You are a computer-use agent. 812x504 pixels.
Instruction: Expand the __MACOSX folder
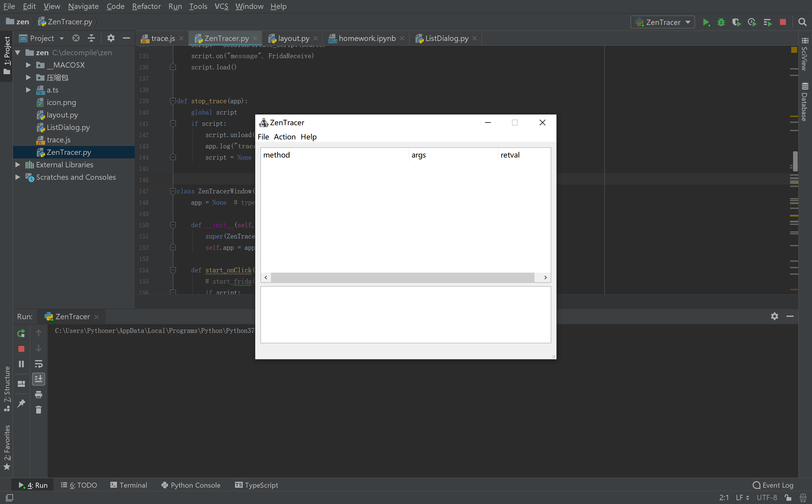28,65
